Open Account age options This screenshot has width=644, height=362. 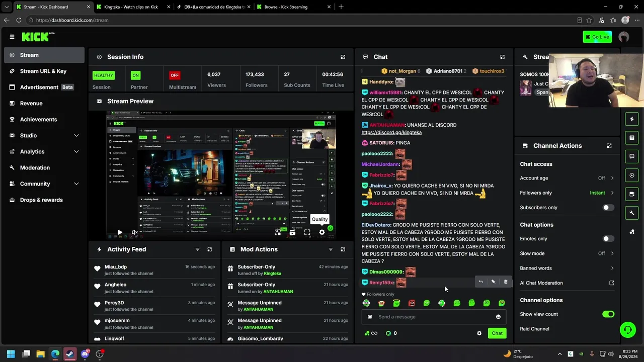[x=567, y=178]
